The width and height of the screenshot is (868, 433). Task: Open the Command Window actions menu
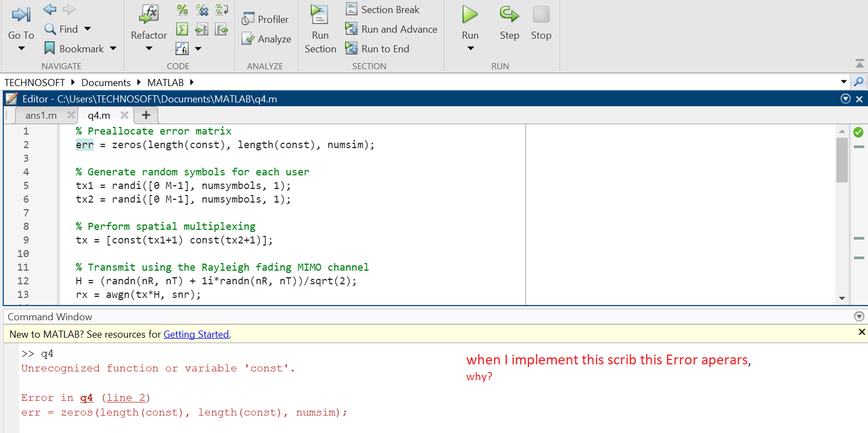pyautogui.click(x=859, y=316)
